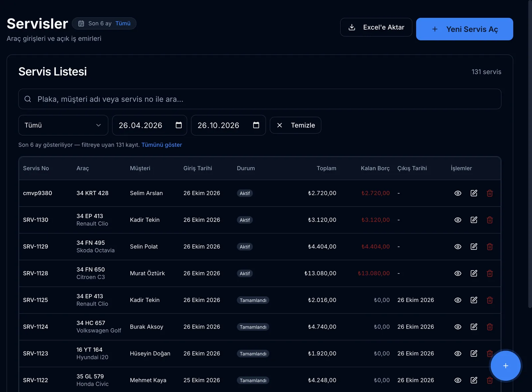Delete service SRV-1128 with trash icon
Screen dimensions: 532x392
pos(490,273)
